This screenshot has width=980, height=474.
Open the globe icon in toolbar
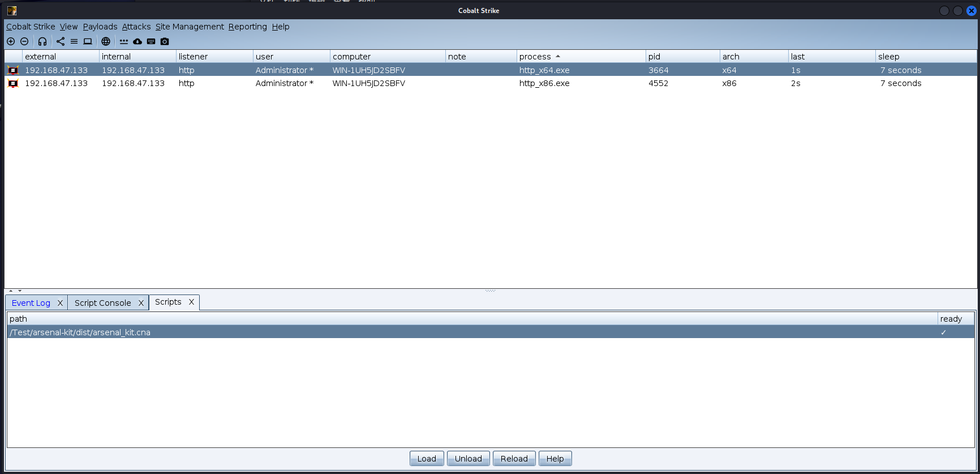pyautogui.click(x=106, y=41)
